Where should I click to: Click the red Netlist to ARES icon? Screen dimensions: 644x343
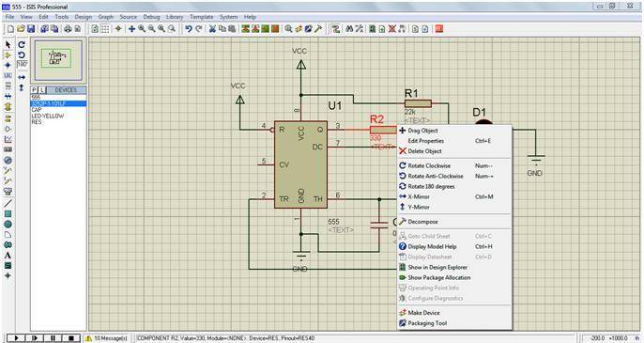click(x=439, y=29)
